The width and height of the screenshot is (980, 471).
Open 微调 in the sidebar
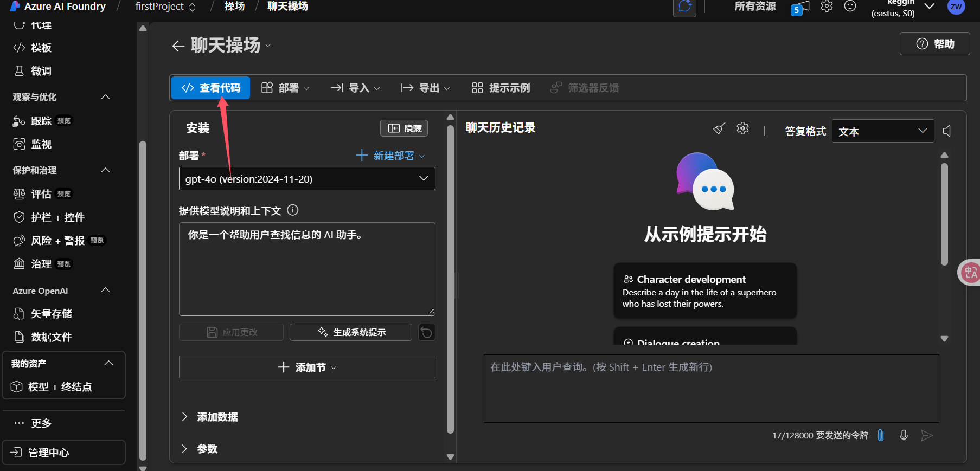[33, 71]
